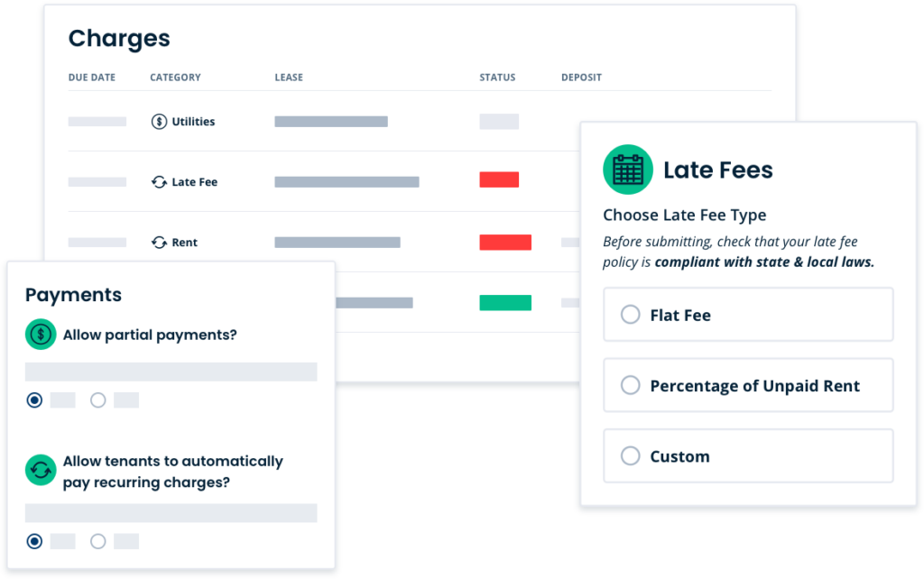Open the Utilities row lease placeholder
The height and width of the screenshot is (579, 924).
(331, 122)
